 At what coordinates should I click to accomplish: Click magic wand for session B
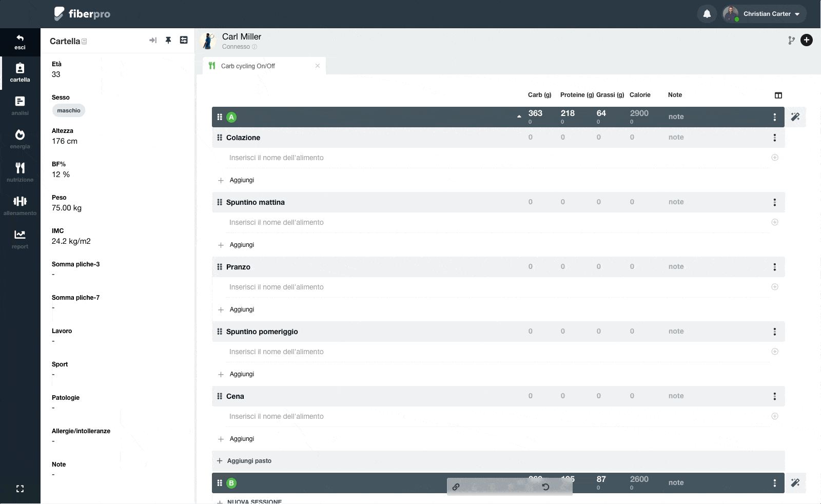pyautogui.click(x=795, y=483)
